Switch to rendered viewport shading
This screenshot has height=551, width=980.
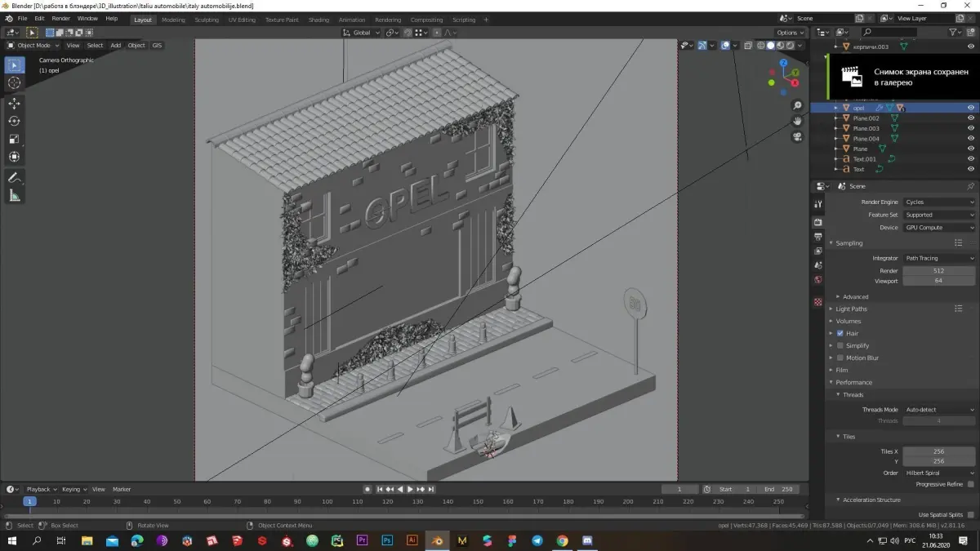pyautogui.click(x=790, y=46)
